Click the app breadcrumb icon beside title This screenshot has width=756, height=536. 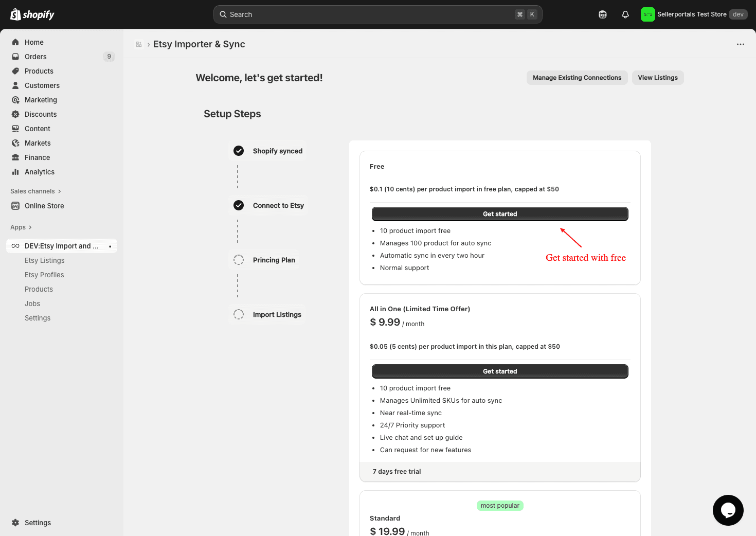(x=139, y=44)
